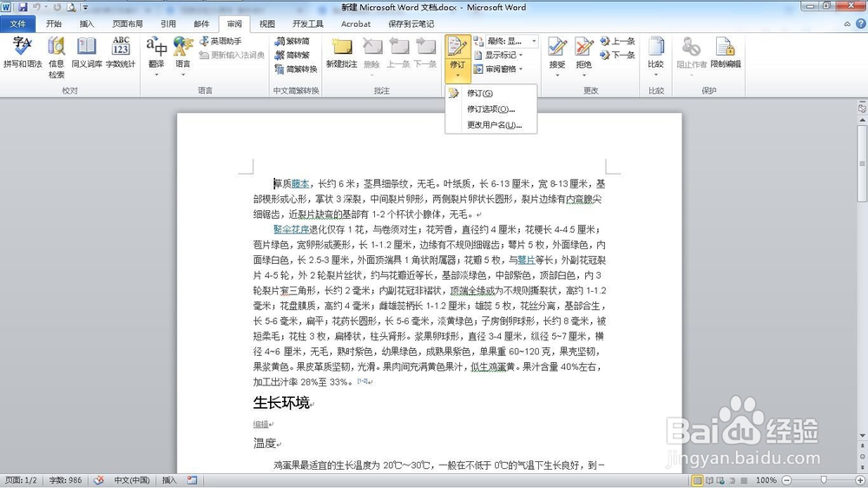
Task: Collapse the ribbon with the caret icon
Action: click(x=847, y=23)
